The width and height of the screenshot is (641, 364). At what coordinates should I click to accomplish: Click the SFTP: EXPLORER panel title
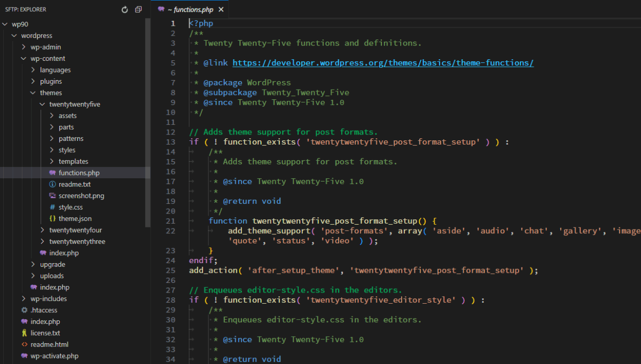coord(26,10)
